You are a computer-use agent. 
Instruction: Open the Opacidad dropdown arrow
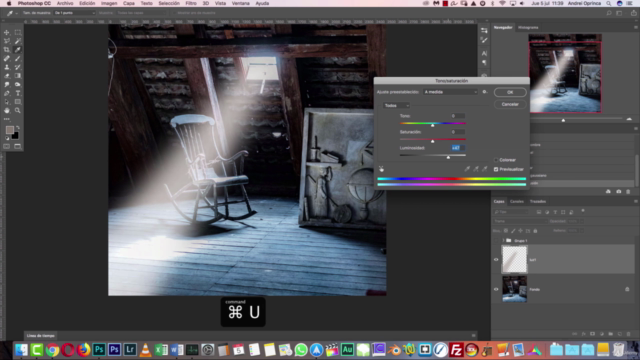(582, 221)
